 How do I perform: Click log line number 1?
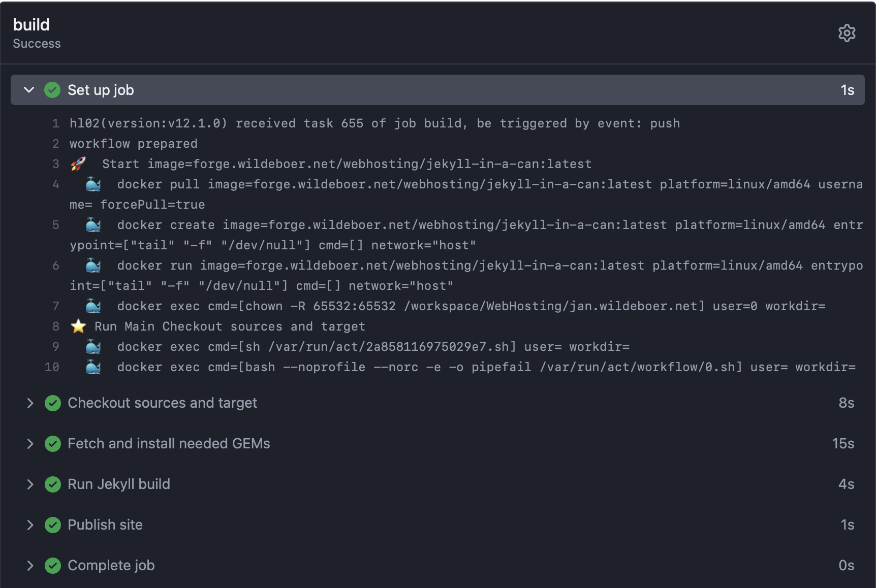point(55,123)
